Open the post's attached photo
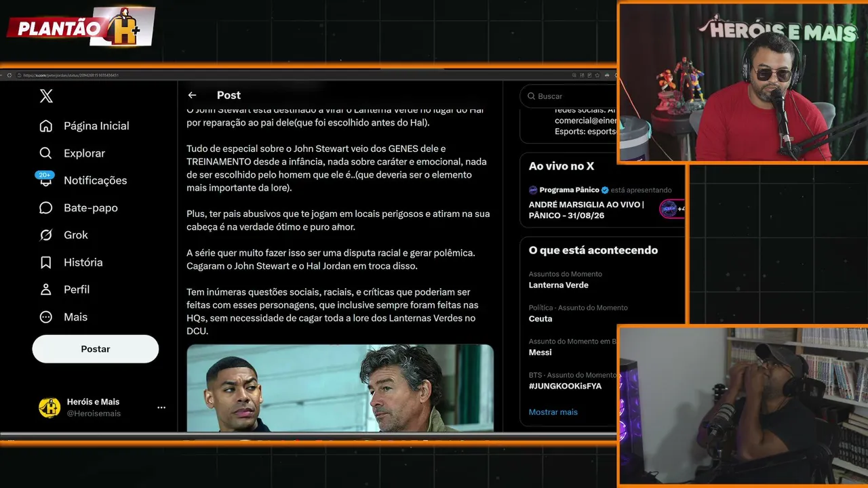This screenshot has width=868, height=488. (x=340, y=388)
